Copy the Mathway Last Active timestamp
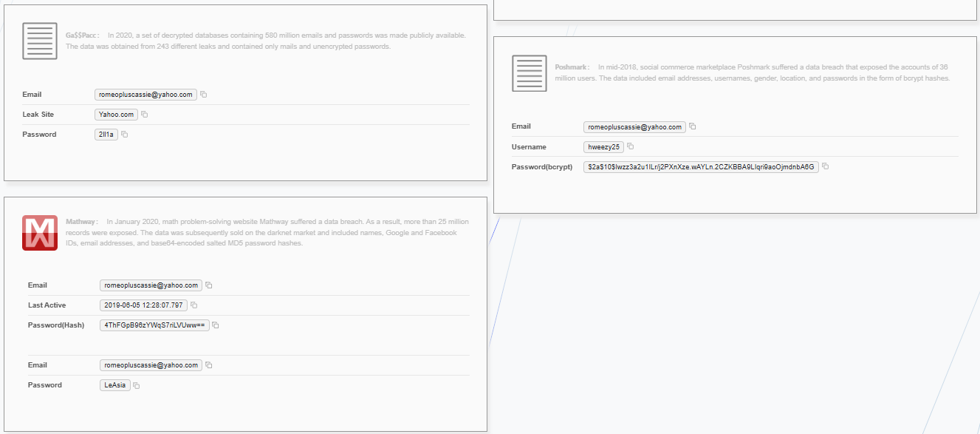The image size is (980, 434). pyautogui.click(x=194, y=305)
